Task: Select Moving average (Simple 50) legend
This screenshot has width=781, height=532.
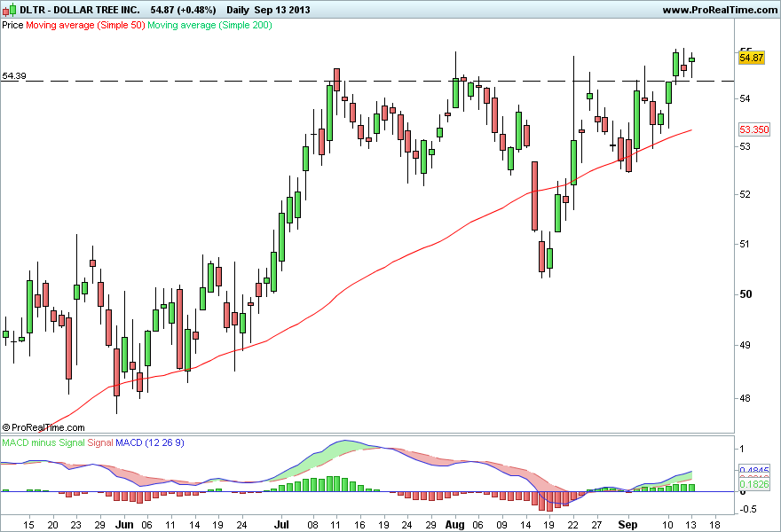Action: 85,25
